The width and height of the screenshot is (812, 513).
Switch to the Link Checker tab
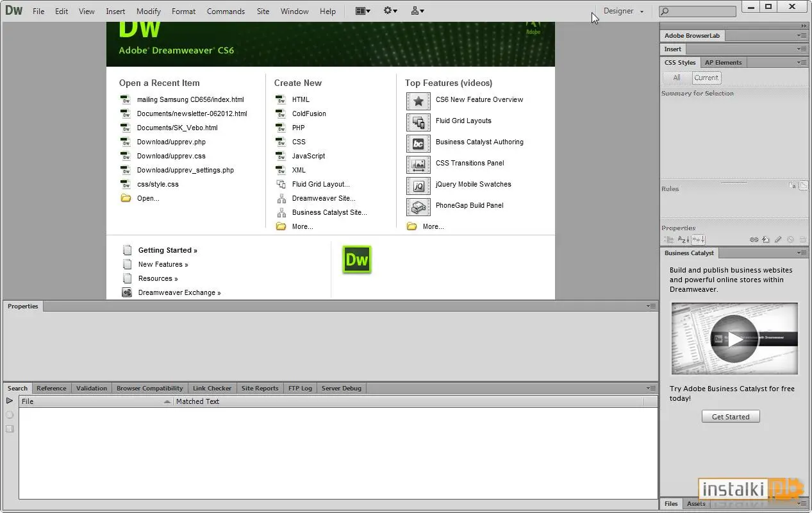(x=212, y=388)
